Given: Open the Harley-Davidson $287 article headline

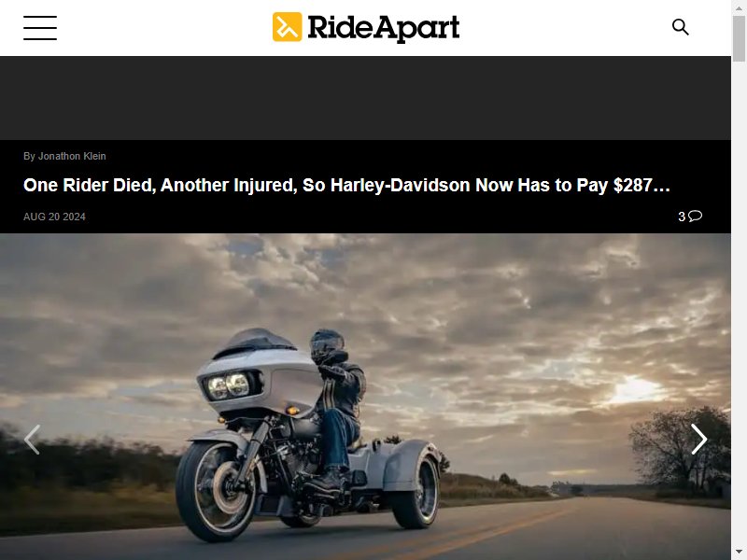Looking at the screenshot, I should [x=346, y=185].
